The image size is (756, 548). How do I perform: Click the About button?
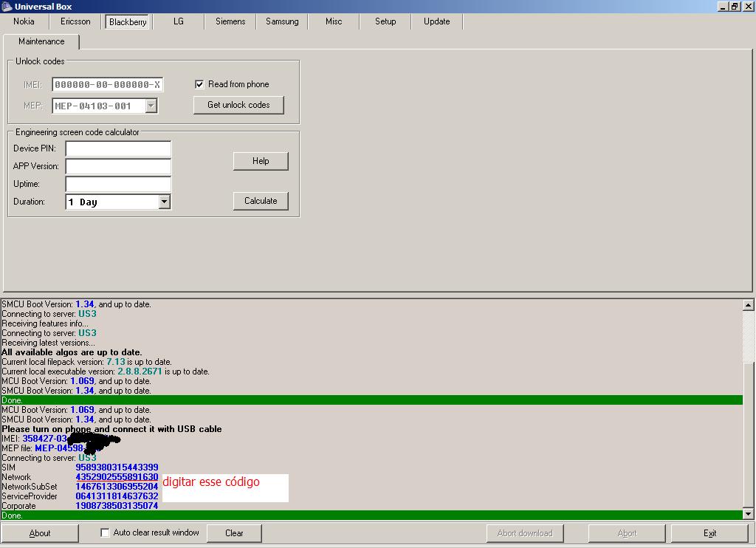40,533
